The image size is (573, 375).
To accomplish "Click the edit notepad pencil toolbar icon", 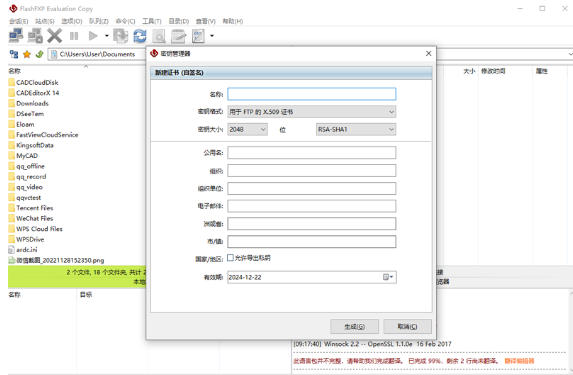I will coord(178,36).
